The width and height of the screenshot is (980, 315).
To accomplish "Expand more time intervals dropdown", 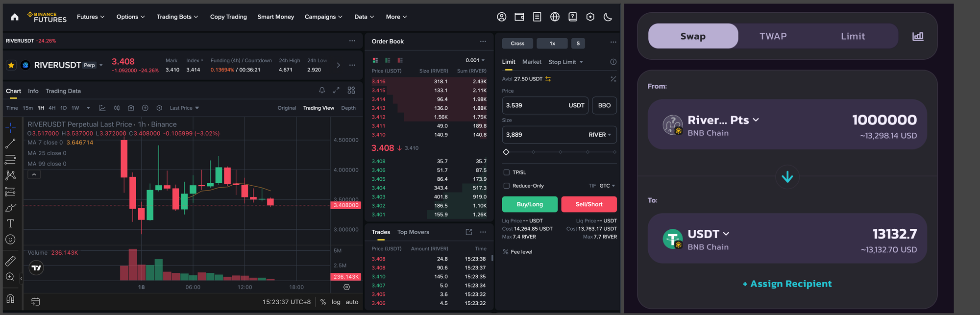I will [x=88, y=108].
